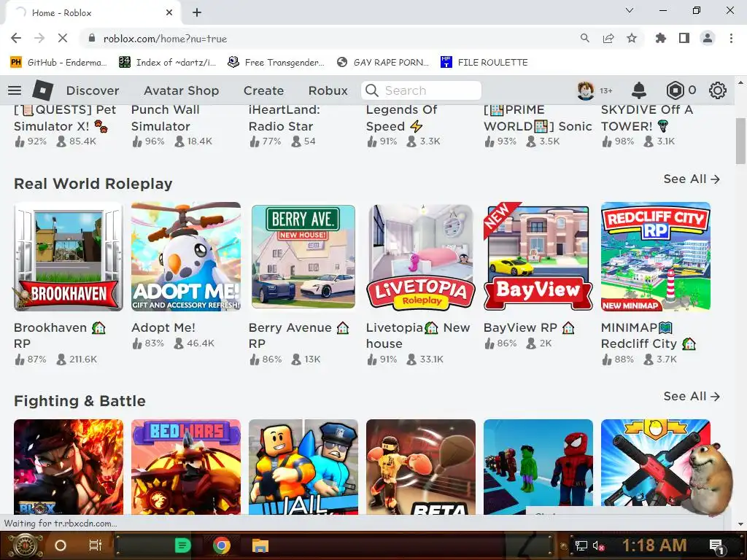Click the Roblox logo home icon

pyautogui.click(x=42, y=90)
